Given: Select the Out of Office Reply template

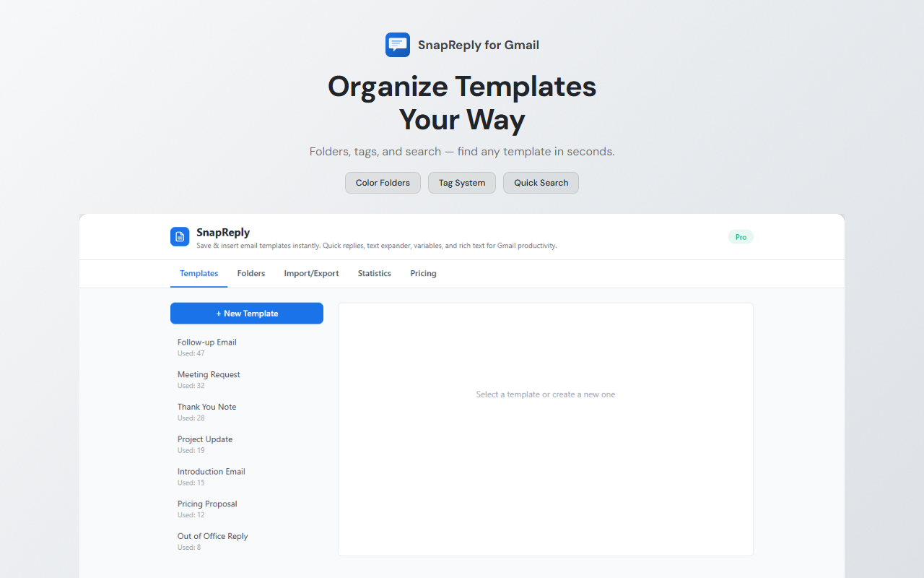Looking at the screenshot, I should [x=247, y=541].
